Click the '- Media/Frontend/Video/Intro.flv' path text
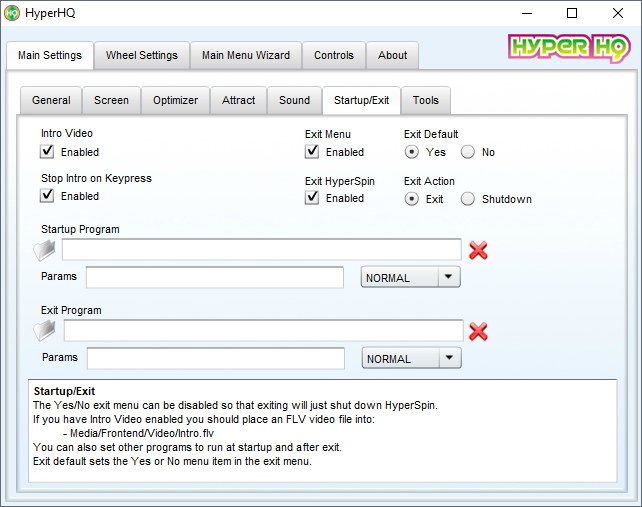The height and width of the screenshot is (507, 642). pyautogui.click(x=138, y=433)
